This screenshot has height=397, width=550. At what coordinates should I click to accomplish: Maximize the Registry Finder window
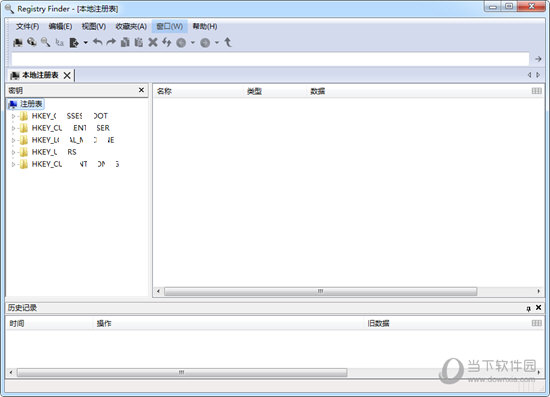[509, 7]
